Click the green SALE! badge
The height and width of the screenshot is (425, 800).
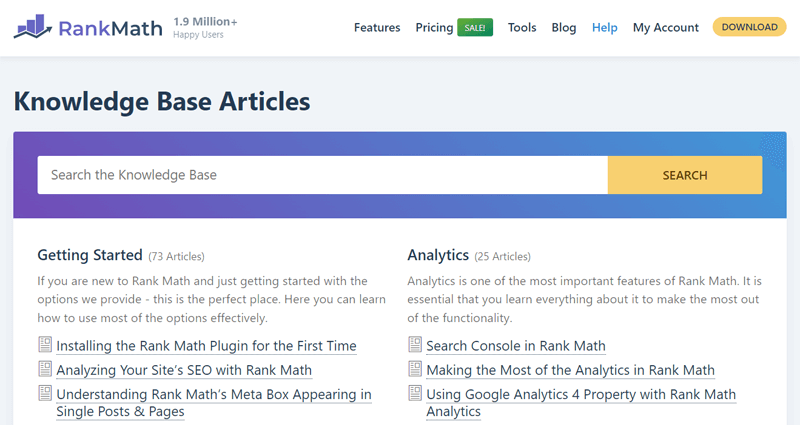click(x=475, y=28)
